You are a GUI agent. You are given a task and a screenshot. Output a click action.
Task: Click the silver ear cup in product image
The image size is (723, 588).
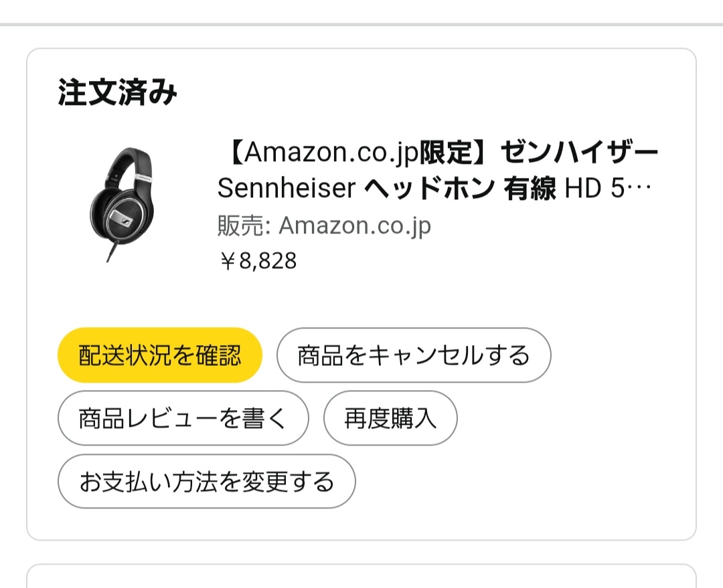tap(122, 217)
